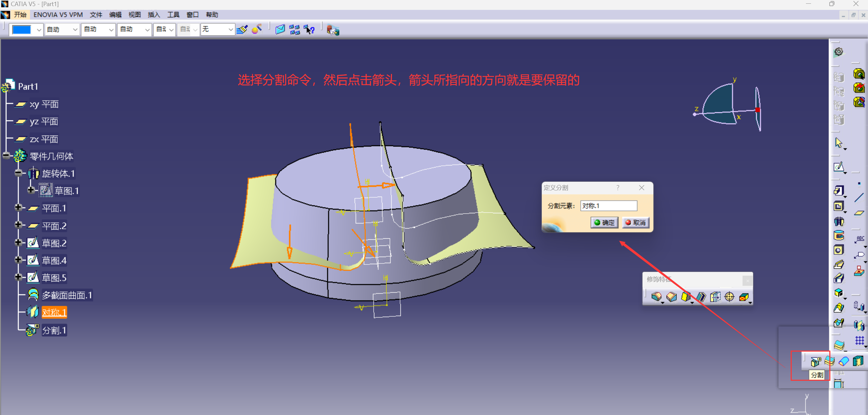Open the blue fill color swatch dropdown
Viewport: 868px width, 415px height.
(39, 30)
